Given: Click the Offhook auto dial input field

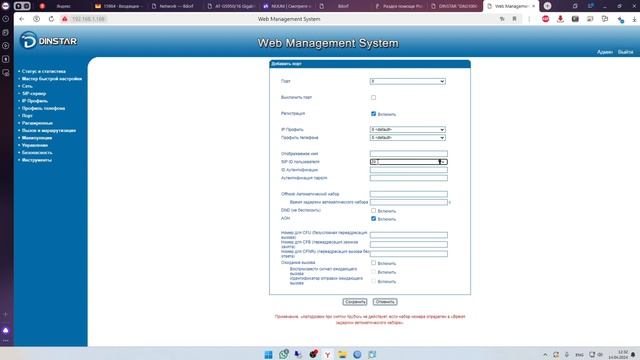Looking at the screenshot, I should click(409, 194).
